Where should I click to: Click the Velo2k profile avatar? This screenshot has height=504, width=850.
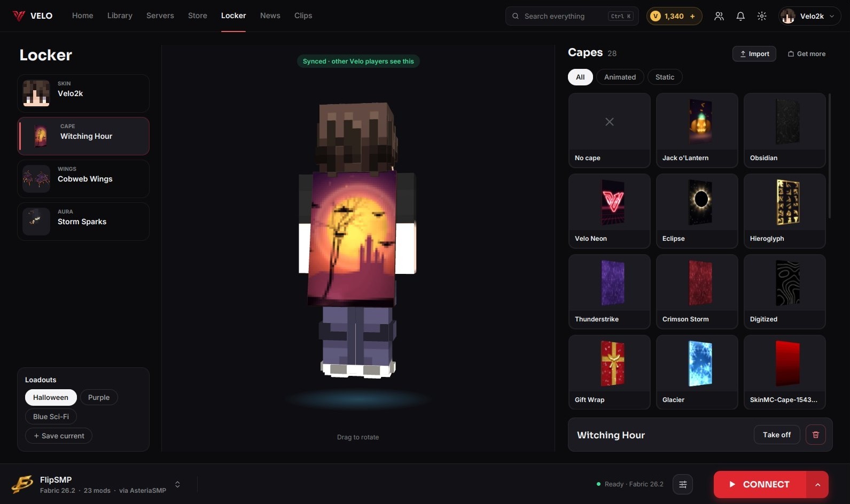click(788, 16)
